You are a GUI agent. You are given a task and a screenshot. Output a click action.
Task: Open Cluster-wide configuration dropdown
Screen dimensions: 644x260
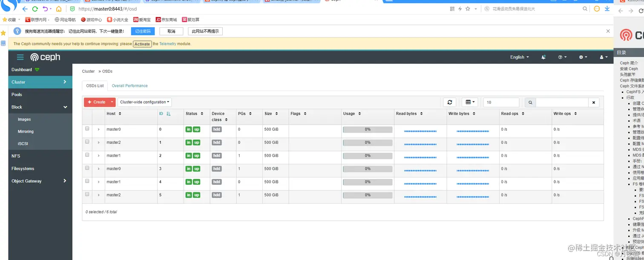pos(144,102)
